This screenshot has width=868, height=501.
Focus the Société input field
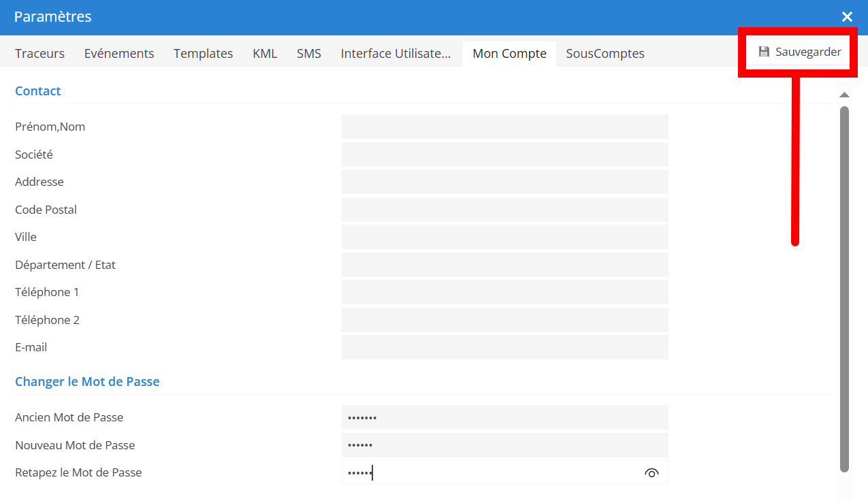505,155
